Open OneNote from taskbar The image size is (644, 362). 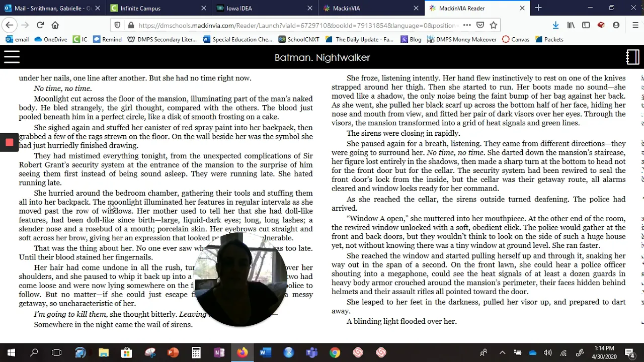[x=219, y=353]
